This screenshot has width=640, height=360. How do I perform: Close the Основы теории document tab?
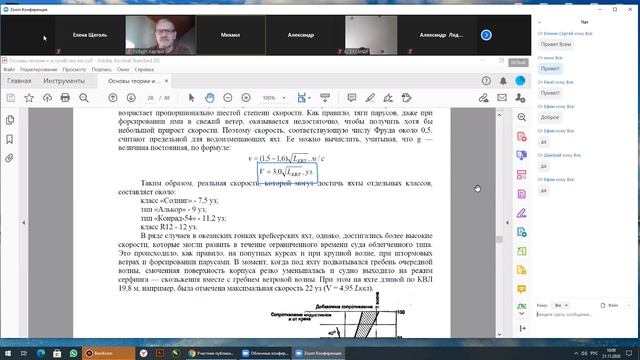click(x=166, y=81)
